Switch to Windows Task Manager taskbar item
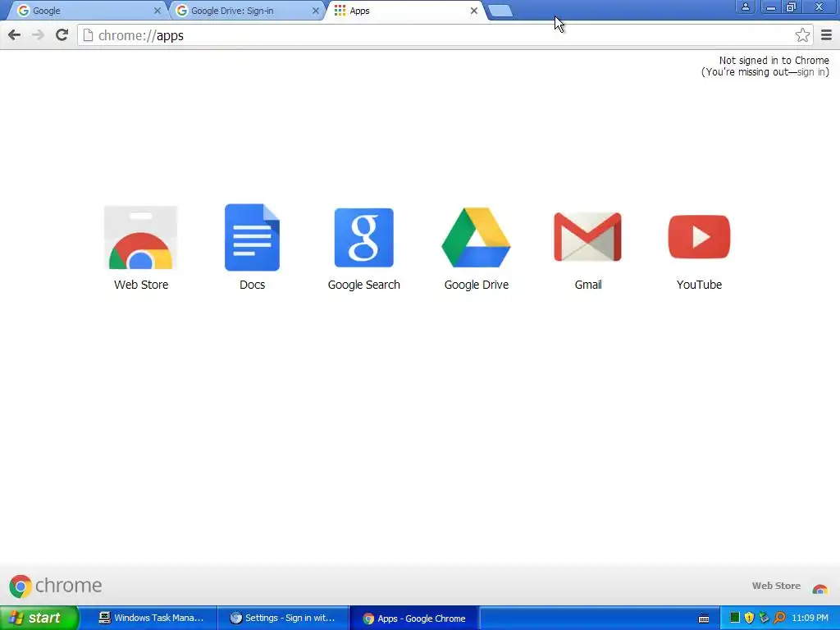The image size is (840, 630). [x=152, y=619]
